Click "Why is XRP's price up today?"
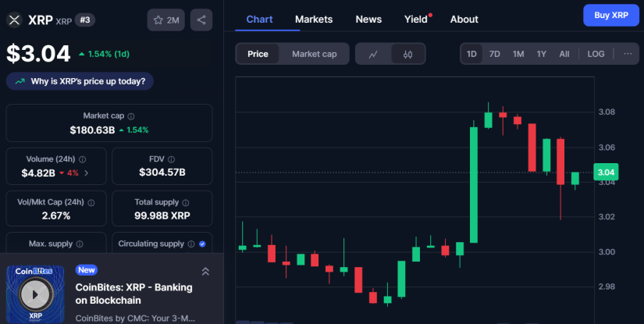 pos(80,81)
